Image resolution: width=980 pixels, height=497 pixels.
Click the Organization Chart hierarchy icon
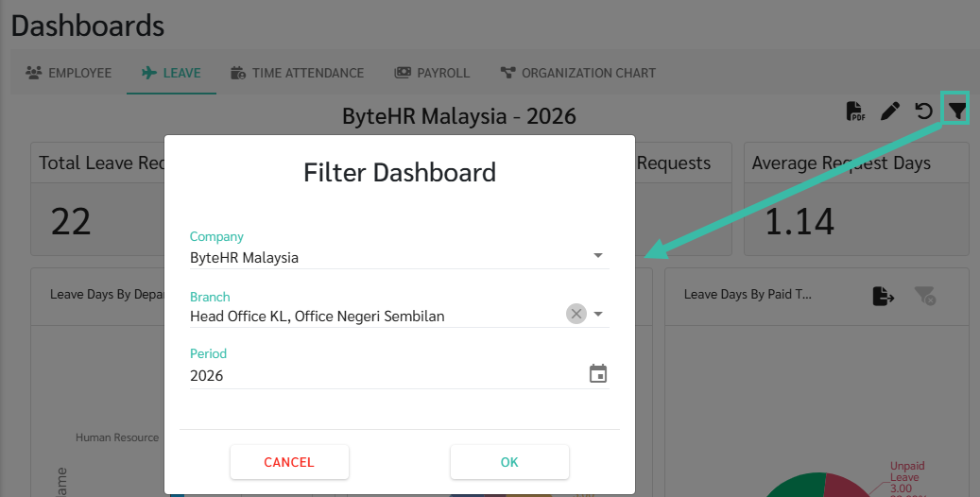pyautogui.click(x=507, y=73)
